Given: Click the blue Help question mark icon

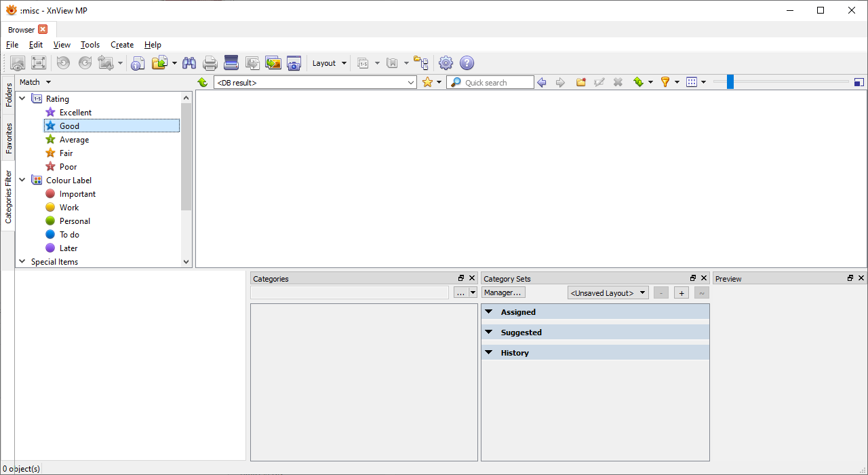Looking at the screenshot, I should [467, 63].
